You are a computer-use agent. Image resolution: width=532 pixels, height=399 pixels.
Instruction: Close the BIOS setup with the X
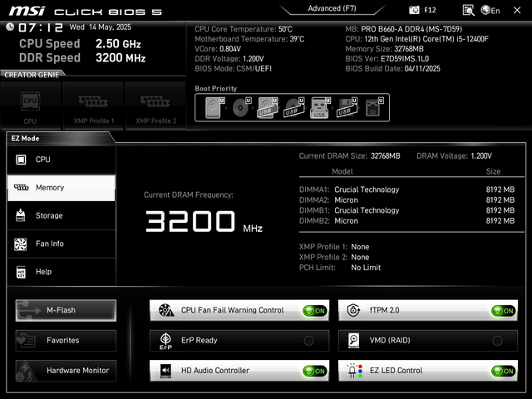click(x=517, y=10)
